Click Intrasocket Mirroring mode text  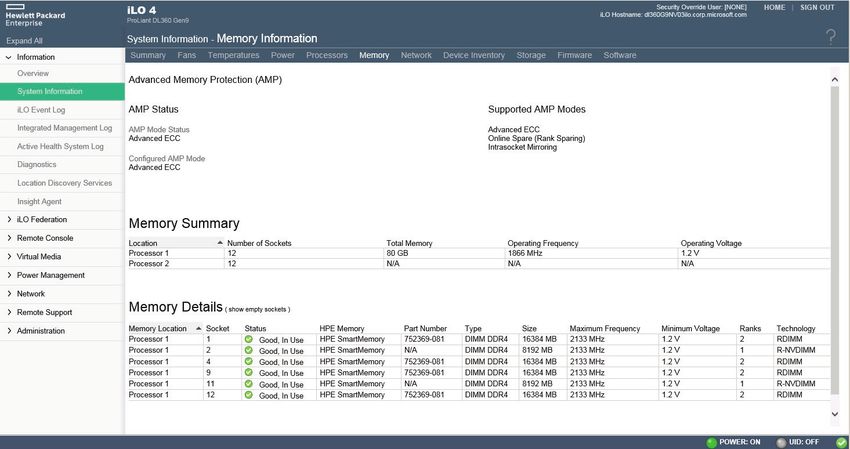[523, 147]
